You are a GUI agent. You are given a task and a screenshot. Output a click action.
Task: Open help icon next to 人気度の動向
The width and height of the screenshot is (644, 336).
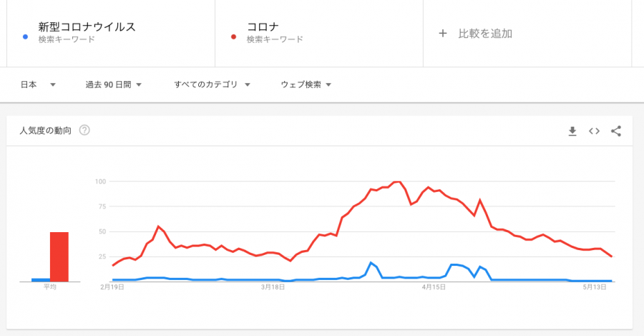(x=84, y=130)
